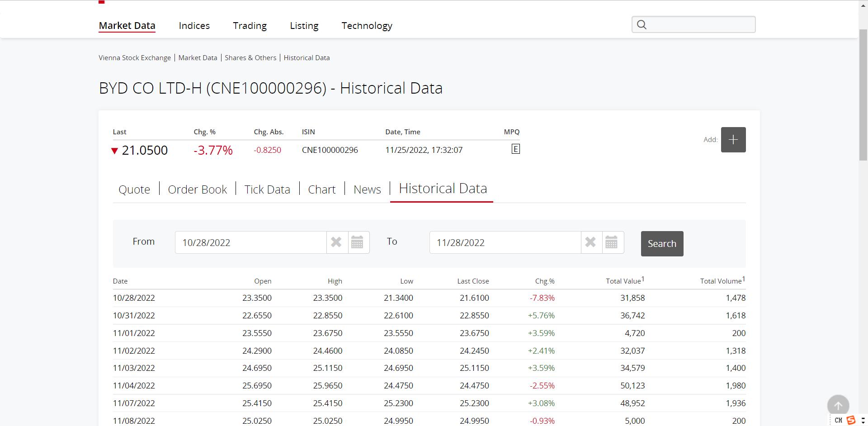Switch to the Chart tab
This screenshot has width=868, height=426.
321,189
